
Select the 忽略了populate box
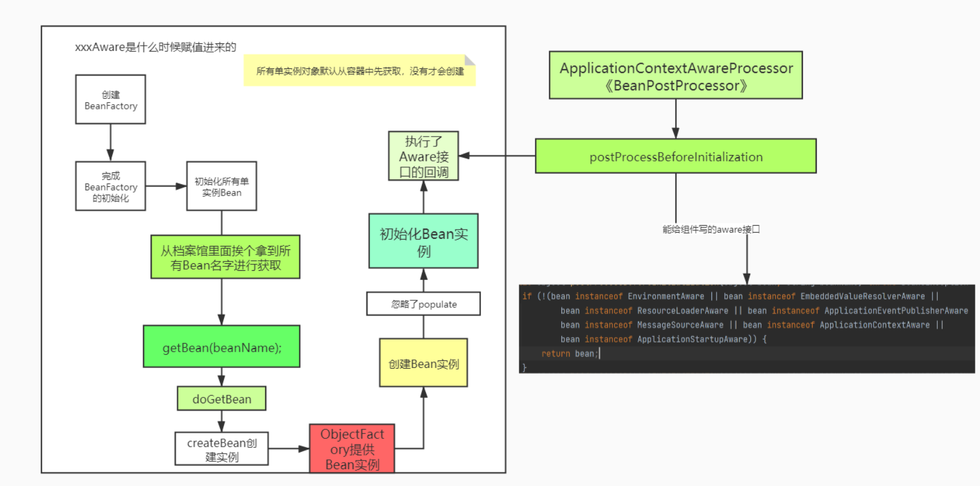click(x=424, y=304)
